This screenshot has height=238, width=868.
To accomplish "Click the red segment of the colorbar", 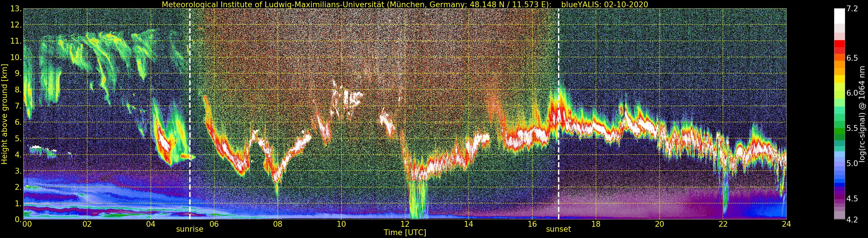I will pos(839,44).
